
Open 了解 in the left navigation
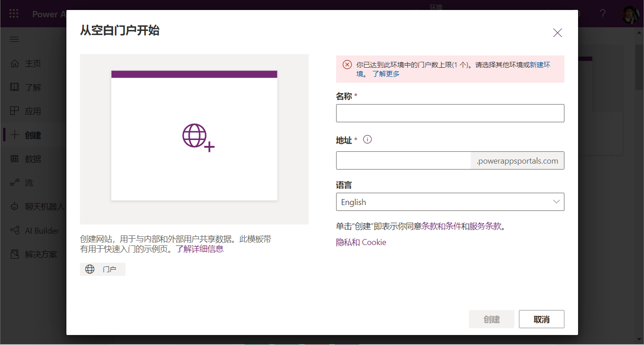coord(34,87)
